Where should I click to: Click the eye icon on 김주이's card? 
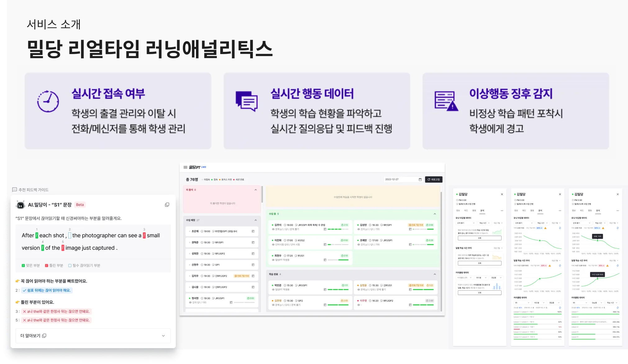click(273, 229)
